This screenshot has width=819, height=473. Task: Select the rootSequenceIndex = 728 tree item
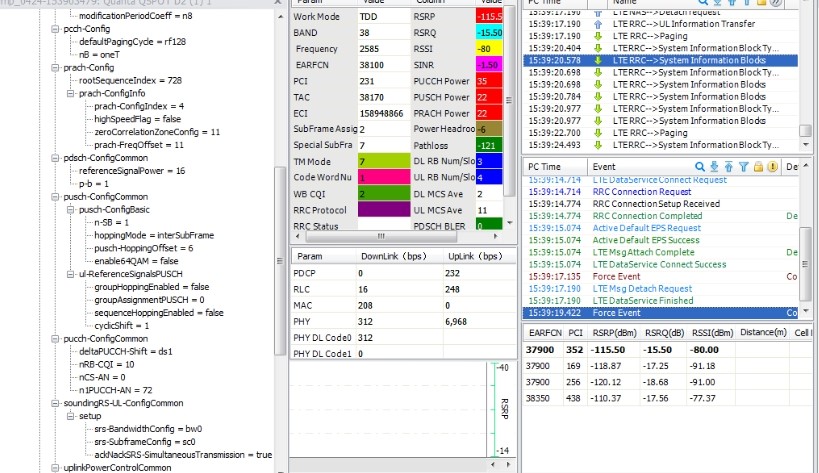click(x=130, y=80)
